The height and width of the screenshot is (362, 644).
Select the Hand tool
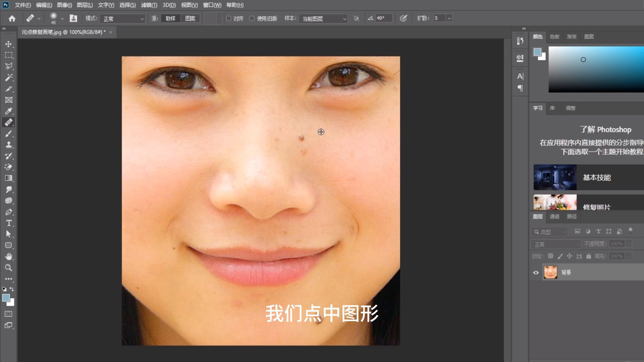(x=8, y=256)
